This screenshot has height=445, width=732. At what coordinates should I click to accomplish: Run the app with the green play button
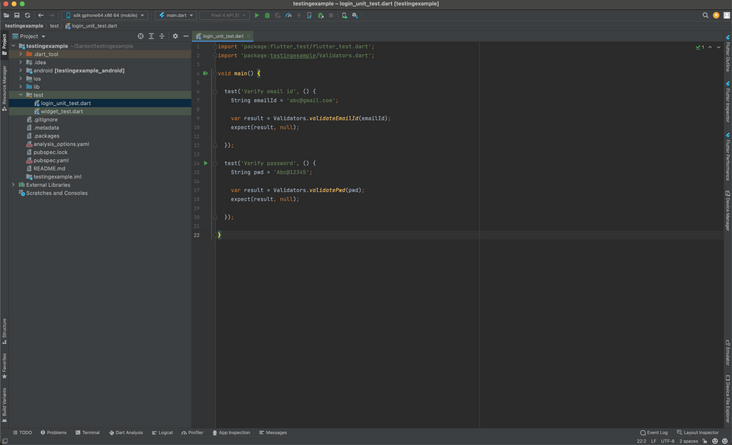pyautogui.click(x=257, y=15)
